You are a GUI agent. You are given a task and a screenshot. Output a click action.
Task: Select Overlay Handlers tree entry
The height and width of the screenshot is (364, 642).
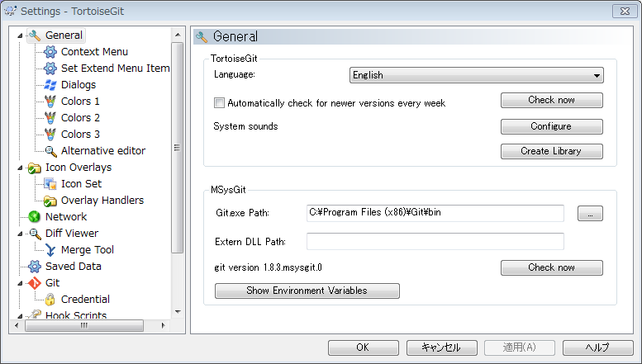coord(102,201)
